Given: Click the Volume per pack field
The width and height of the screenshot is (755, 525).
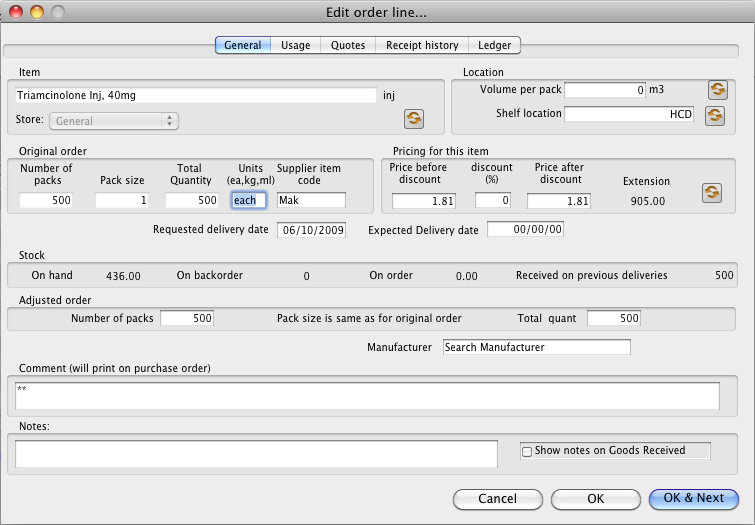Looking at the screenshot, I should [605, 90].
